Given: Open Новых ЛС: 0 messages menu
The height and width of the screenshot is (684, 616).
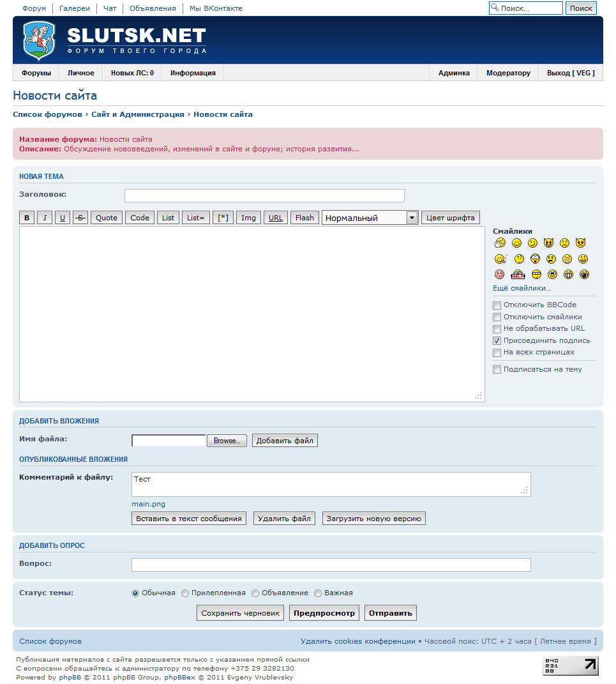Looking at the screenshot, I should [x=132, y=73].
